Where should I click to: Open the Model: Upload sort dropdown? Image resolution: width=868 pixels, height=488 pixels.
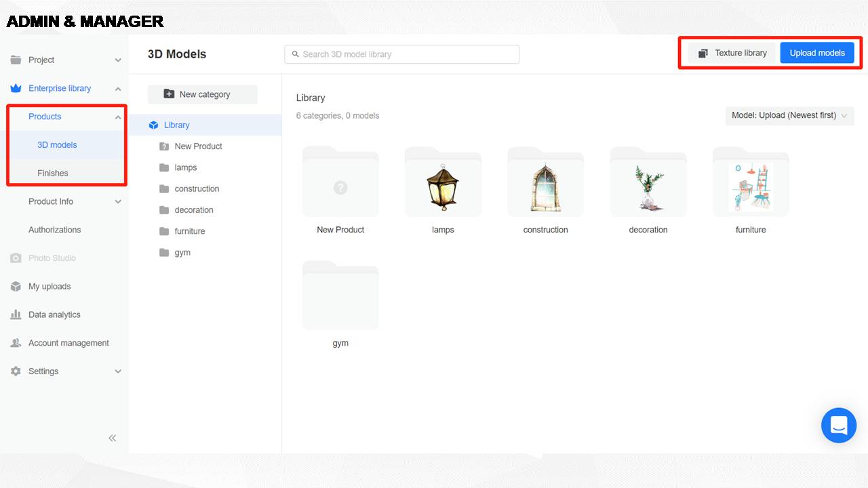(x=789, y=116)
